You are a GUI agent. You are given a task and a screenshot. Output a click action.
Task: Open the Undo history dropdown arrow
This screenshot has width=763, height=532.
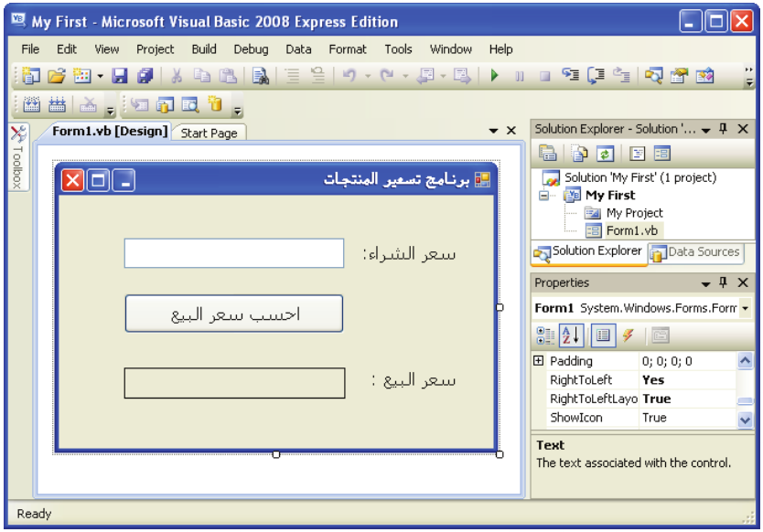tap(368, 76)
